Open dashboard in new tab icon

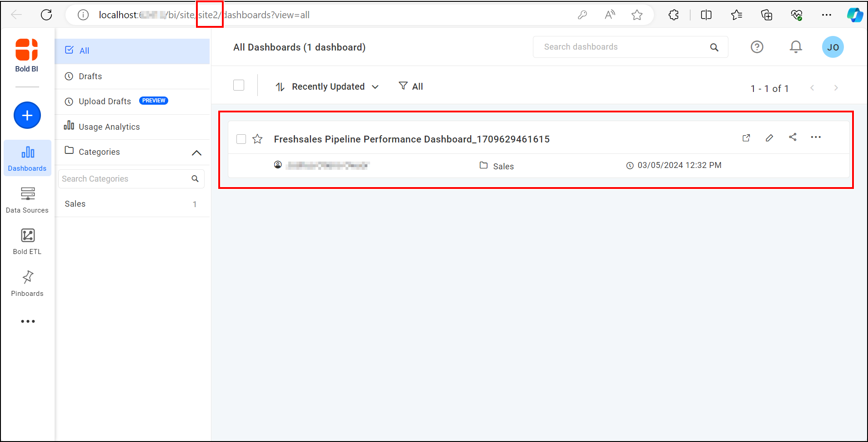[x=746, y=138]
